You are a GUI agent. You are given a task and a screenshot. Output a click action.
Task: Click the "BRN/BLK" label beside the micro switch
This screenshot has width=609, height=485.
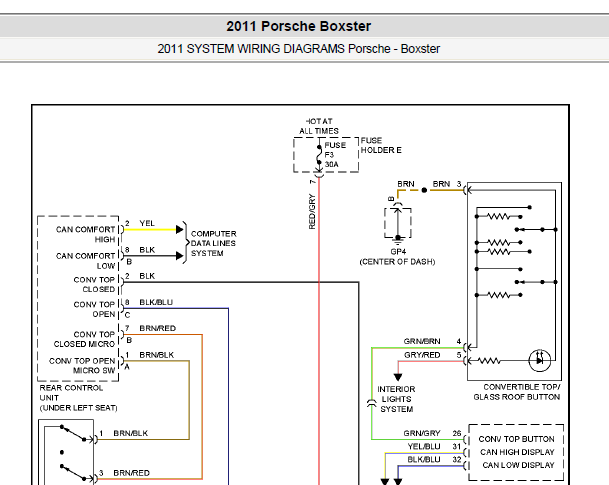(130, 433)
